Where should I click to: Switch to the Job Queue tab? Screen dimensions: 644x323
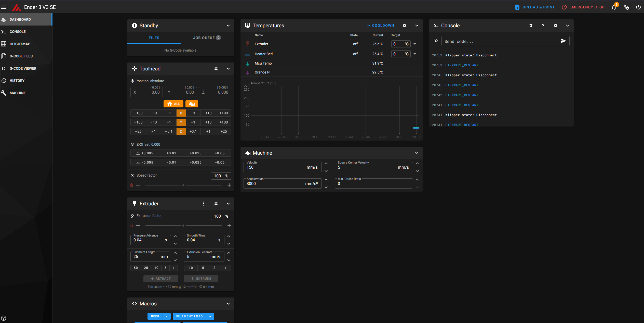pyautogui.click(x=207, y=38)
